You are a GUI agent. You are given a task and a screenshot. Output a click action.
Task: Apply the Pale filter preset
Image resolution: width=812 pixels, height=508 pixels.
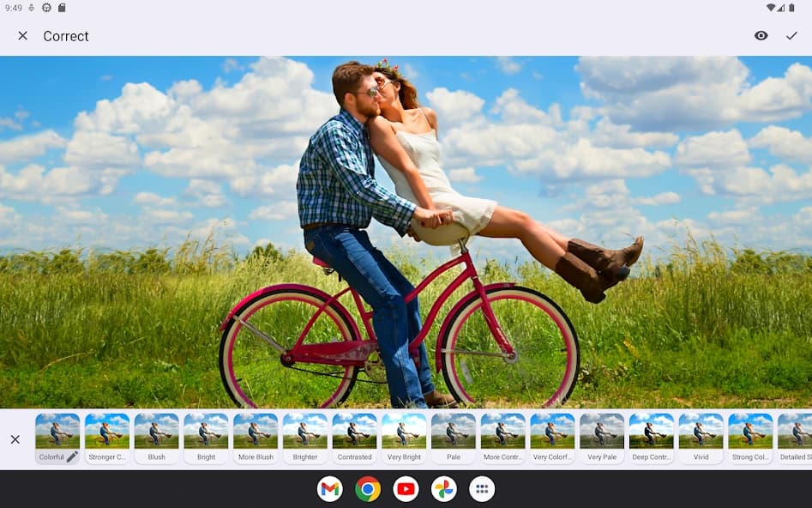454,436
